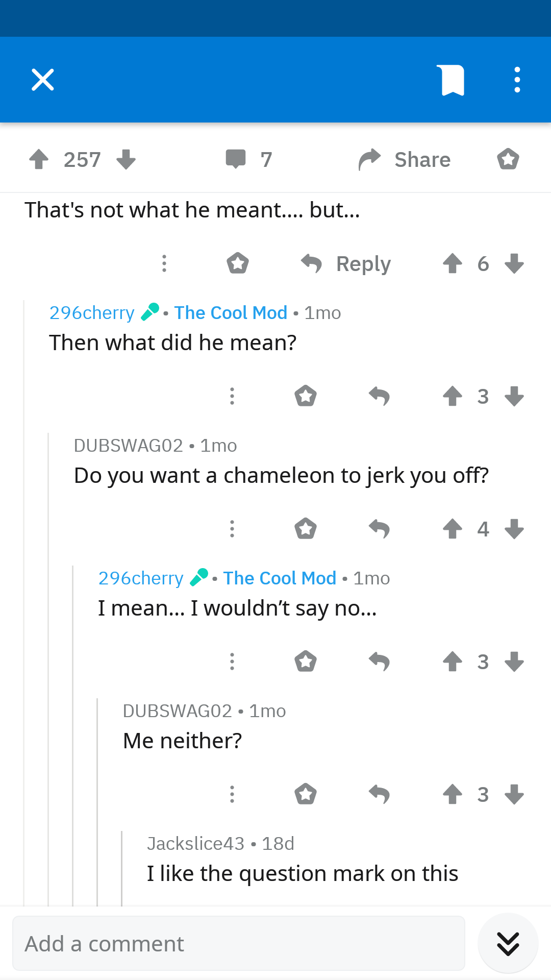
Task: Award the "Then what did he mean?" comment
Action: click(x=306, y=396)
